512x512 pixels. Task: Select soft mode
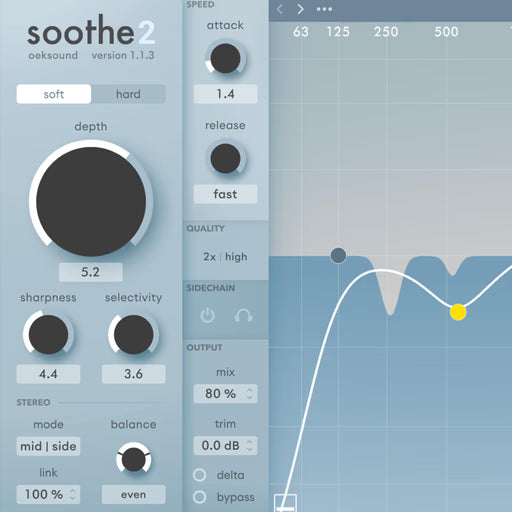(x=54, y=94)
